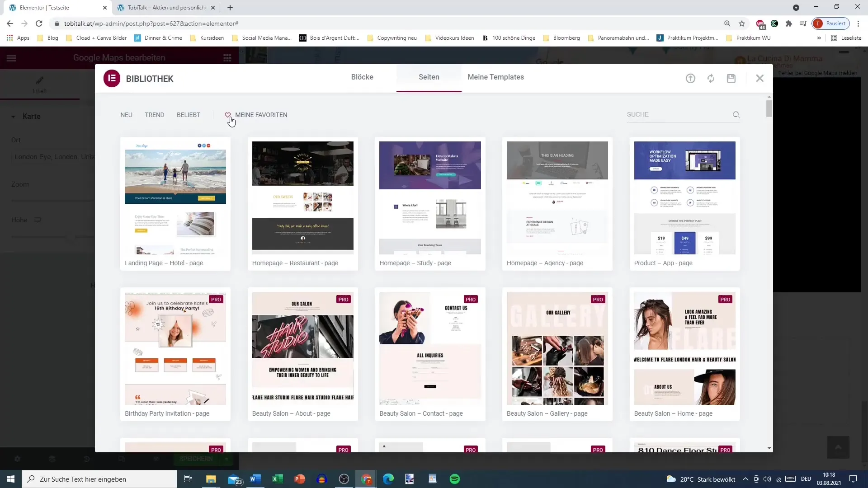
Task: Open the Leseliste reading list
Action: pos(846,38)
